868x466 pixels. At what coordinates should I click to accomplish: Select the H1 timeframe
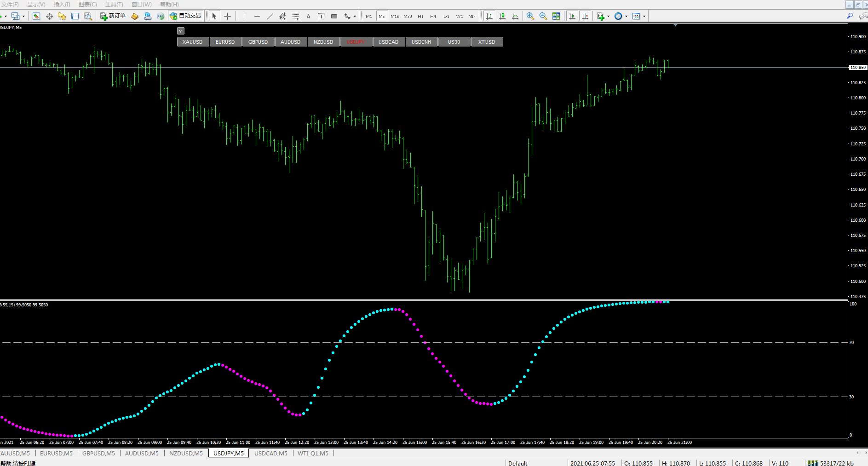point(420,16)
